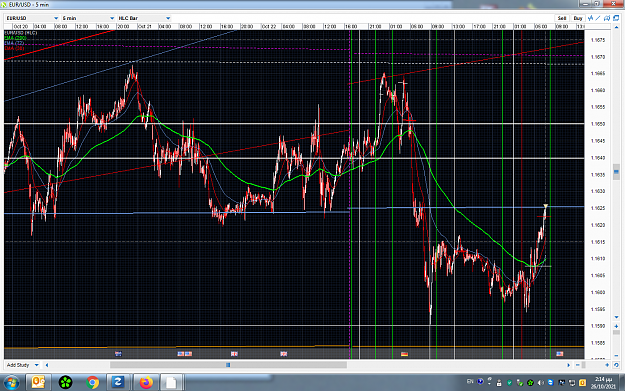Click the zoom slider handle at bottom right

(x=584, y=365)
